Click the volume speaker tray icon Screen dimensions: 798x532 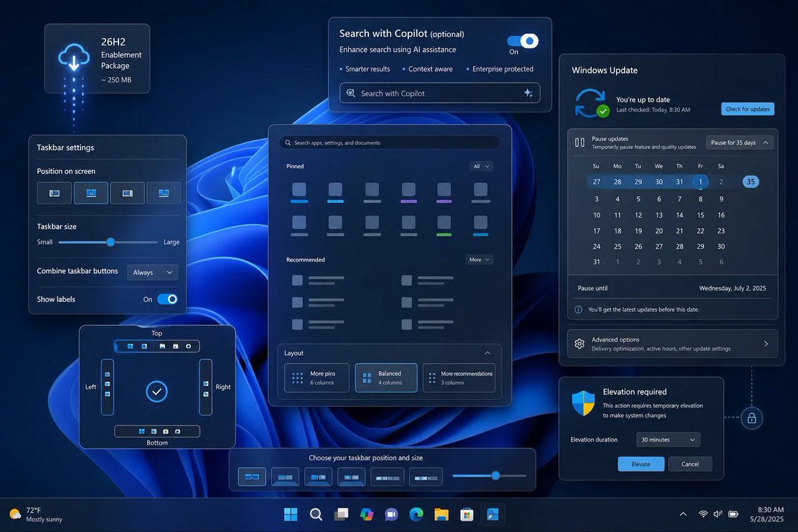718,514
